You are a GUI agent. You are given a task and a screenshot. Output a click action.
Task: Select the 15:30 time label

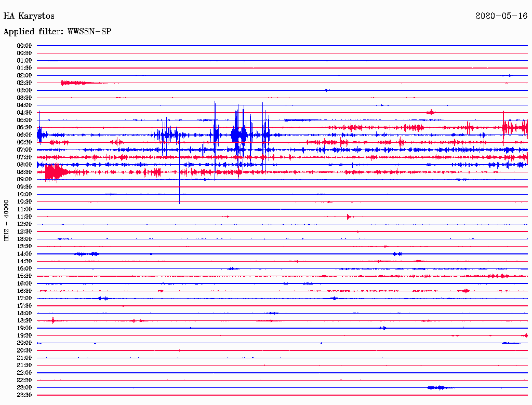tap(24, 276)
